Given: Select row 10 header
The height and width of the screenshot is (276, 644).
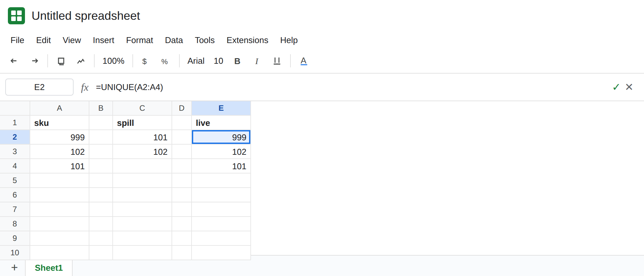Looking at the screenshot, I should (x=15, y=253).
